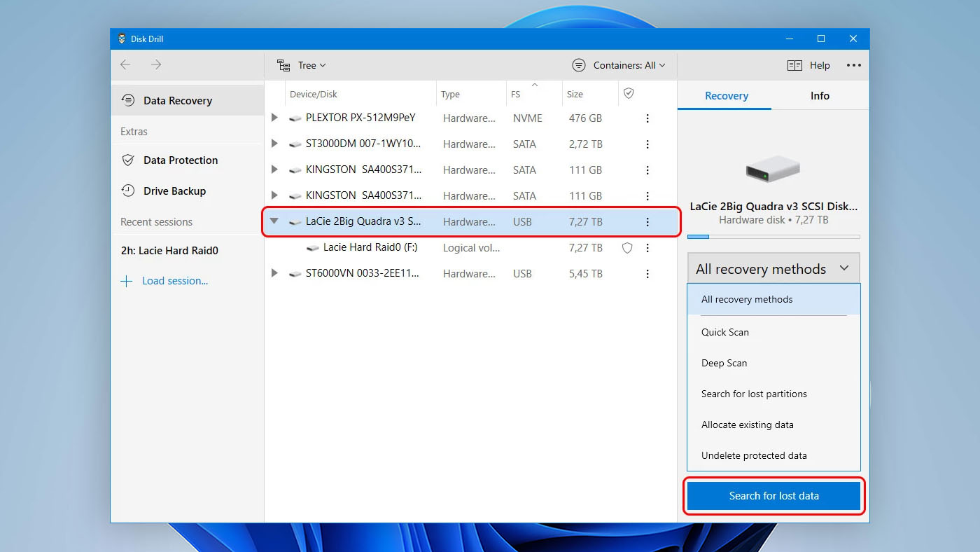Click the Hardware disk • 7,27 TB text
This screenshot has width=980, height=552.
[773, 220]
